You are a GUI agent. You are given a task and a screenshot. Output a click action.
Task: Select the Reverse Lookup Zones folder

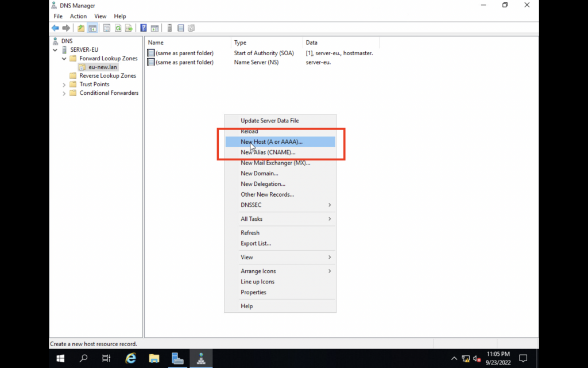click(107, 75)
